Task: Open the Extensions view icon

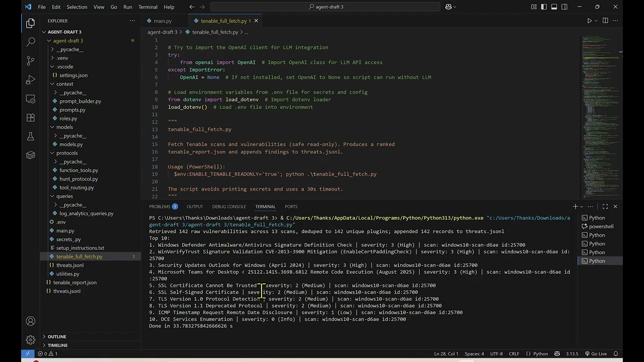Action: (x=30, y=118)
